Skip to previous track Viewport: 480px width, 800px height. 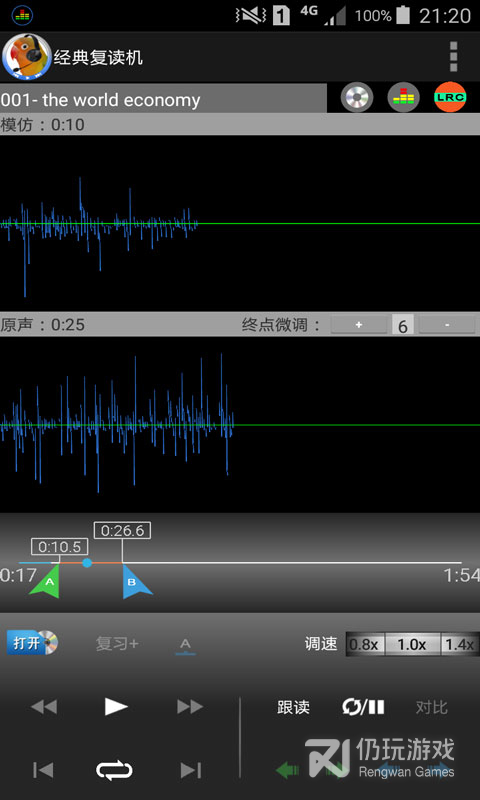point(43,770)
